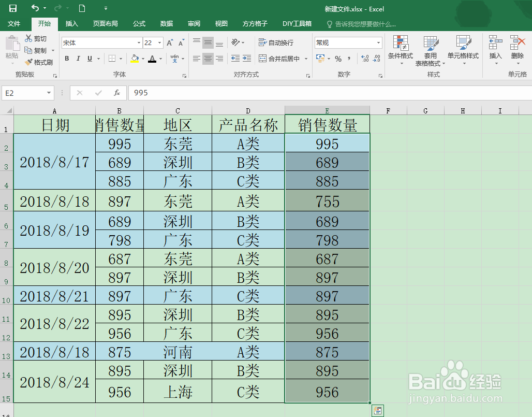Switch to the 插入 ribbon tab

tap(72, 23)
